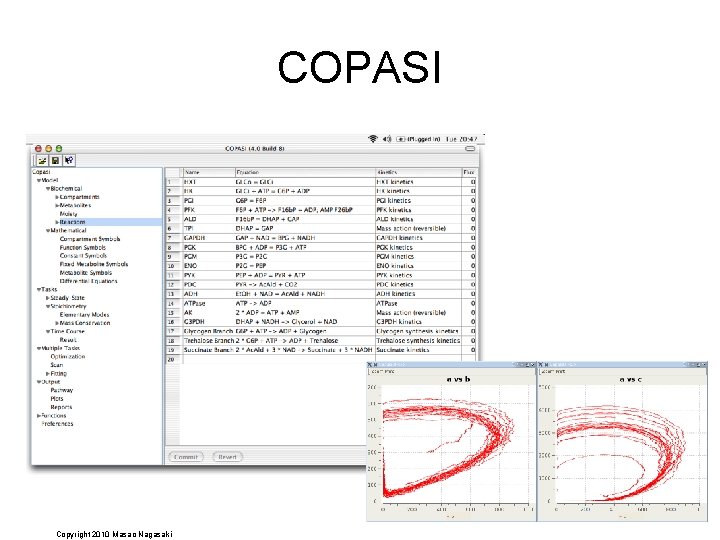Click the toolbar toggle pill in COPASI title bar
Viewport: 720px width, 540px height.
click(x=470, y=149)
